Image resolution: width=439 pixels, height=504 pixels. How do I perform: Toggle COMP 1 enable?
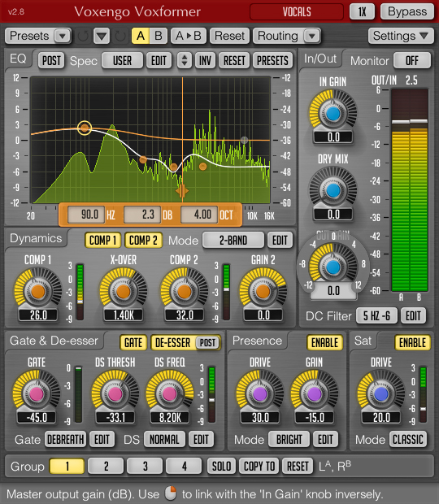click(x=103, y=240)
